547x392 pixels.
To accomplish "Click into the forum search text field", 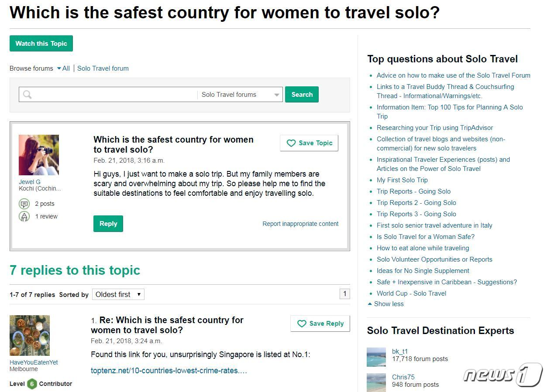I will 114,95.
